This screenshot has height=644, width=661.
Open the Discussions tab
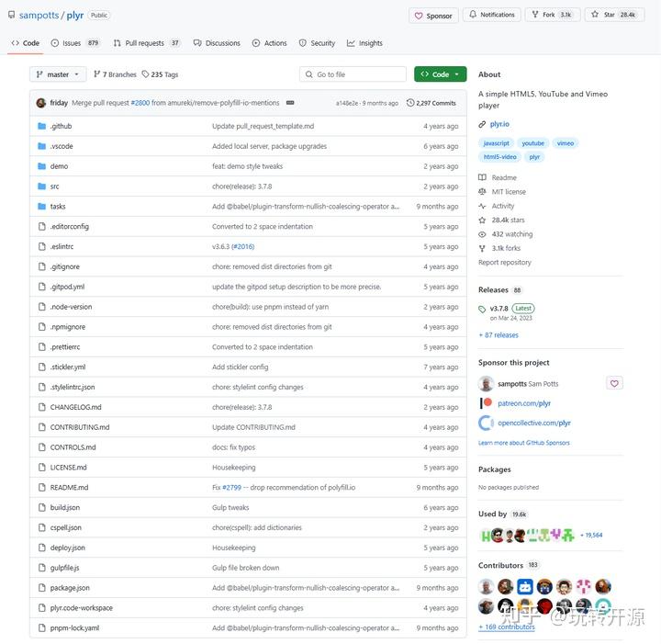tap(217, 43)
